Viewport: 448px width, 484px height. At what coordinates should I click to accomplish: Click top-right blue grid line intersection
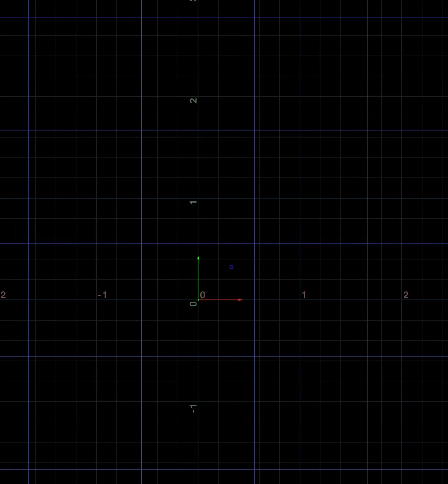pyautogui.click(x=368, y=17)
